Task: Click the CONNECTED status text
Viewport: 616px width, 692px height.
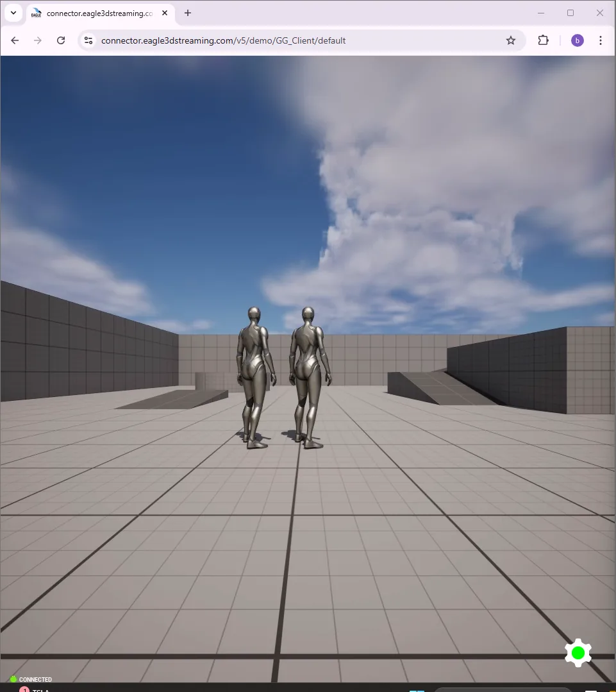Action: 35,680
